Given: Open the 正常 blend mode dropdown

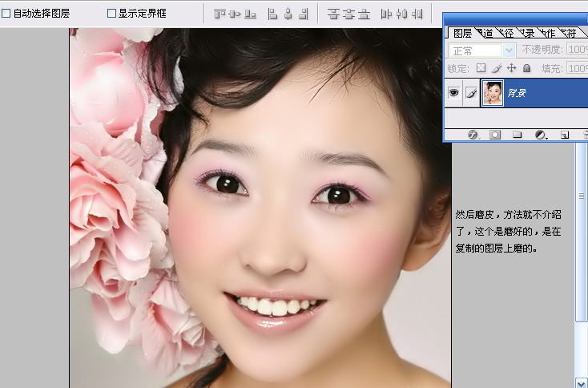Looking at the screenshot, I should click(482, 51).
